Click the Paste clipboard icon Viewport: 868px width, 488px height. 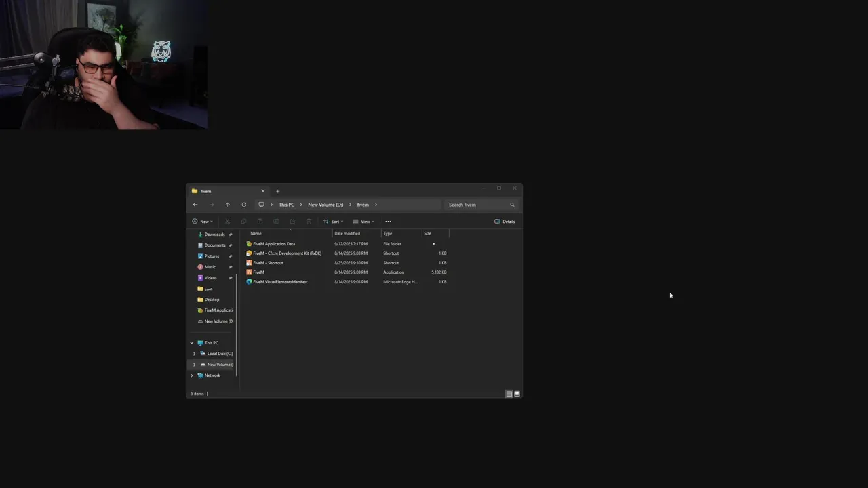[x=260, y=222]
